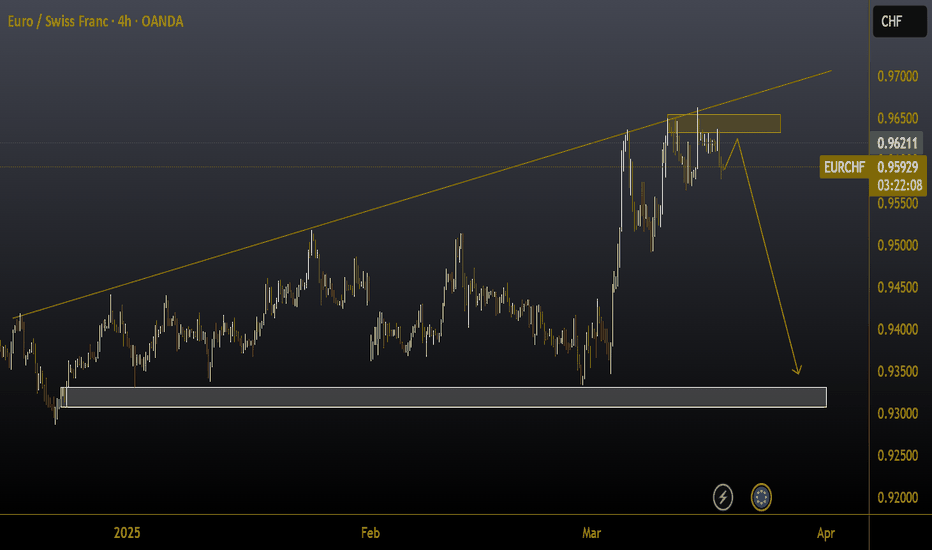Click the Mar time axis label
932x550 pixels.
point(591,533)
